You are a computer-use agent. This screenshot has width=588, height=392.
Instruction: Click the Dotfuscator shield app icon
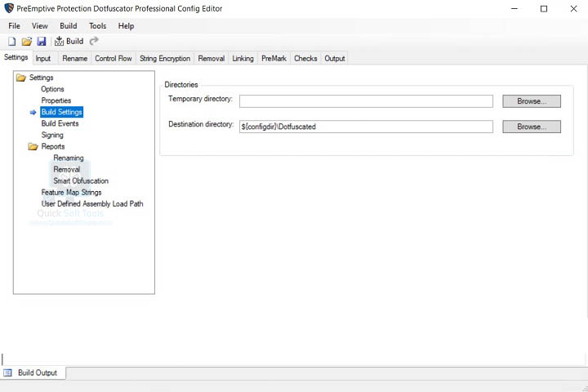coord(9,8)
